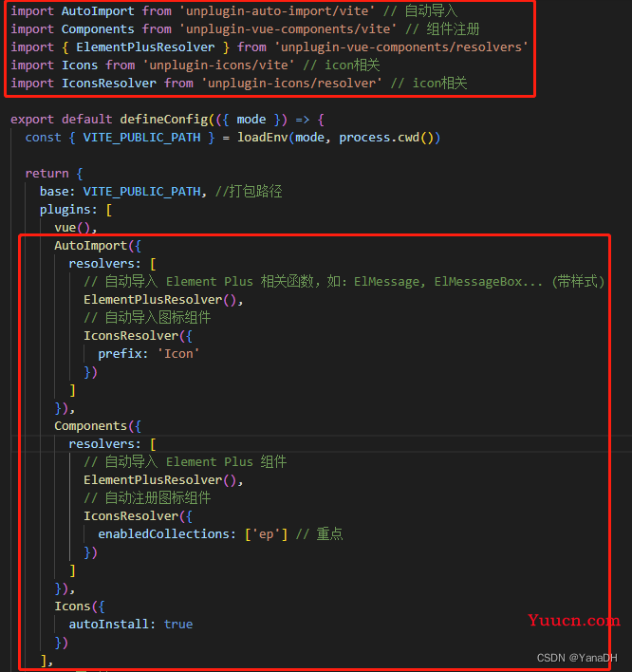Click the Components({ plugin call

pyautogui.click(x=98, y=426)
